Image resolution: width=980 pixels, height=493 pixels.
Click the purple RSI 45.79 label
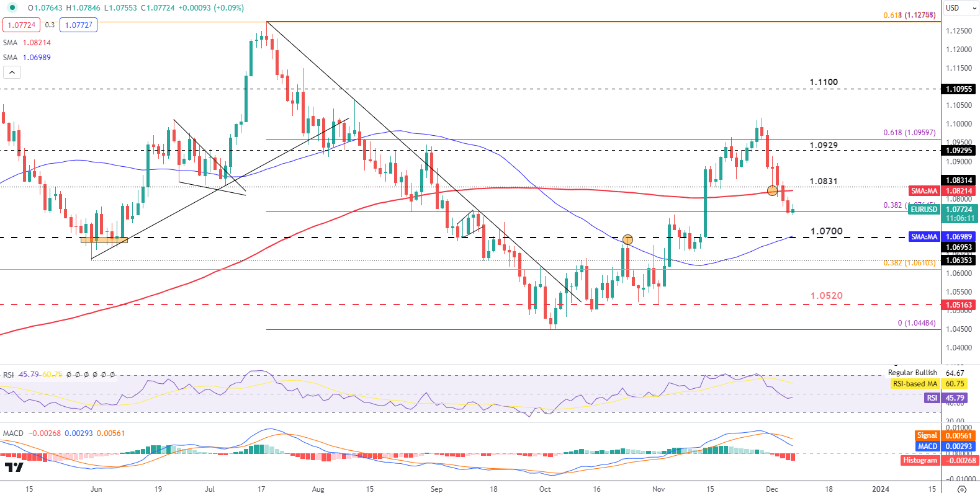tap(945, 398)
